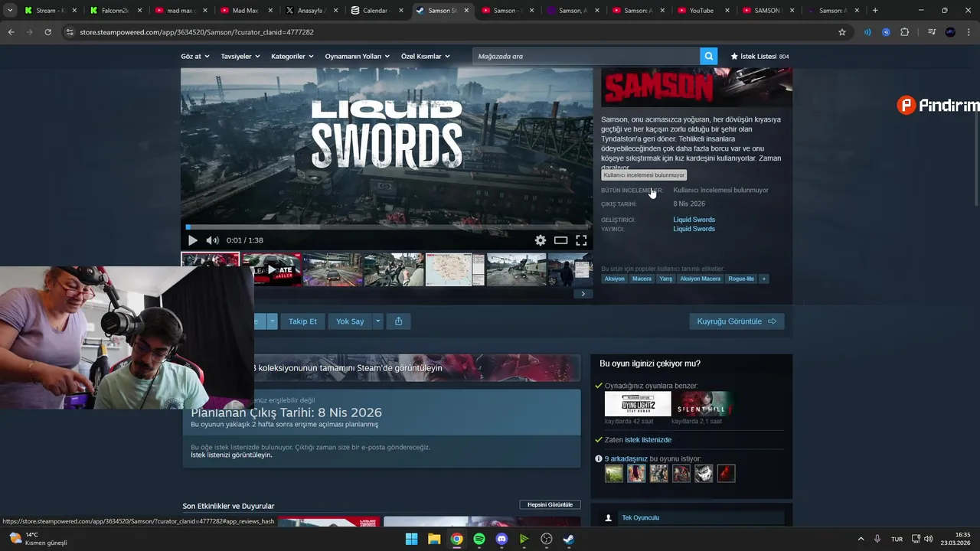The height and width of the screenshot is (551, 980).
Task: Click the microphone icon in system tray
Action: (877, 539)
